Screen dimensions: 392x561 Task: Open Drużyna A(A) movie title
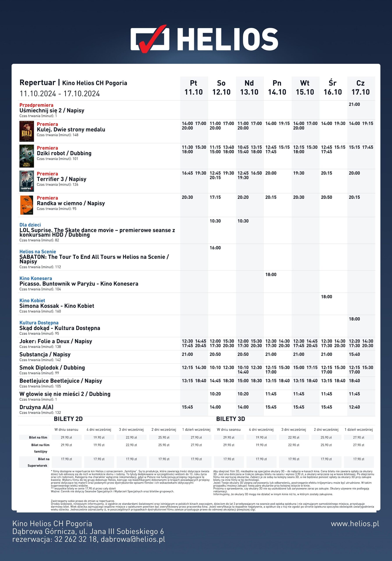coord(36,407)
